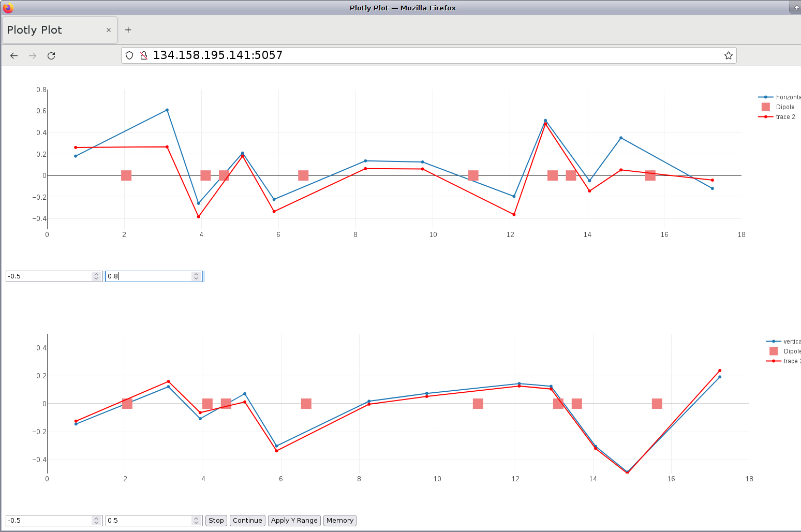Image resolution: width=801 pixels, height=532 pixels.
Task: Click the Reload page icon
Action: [x=51, y=56]
